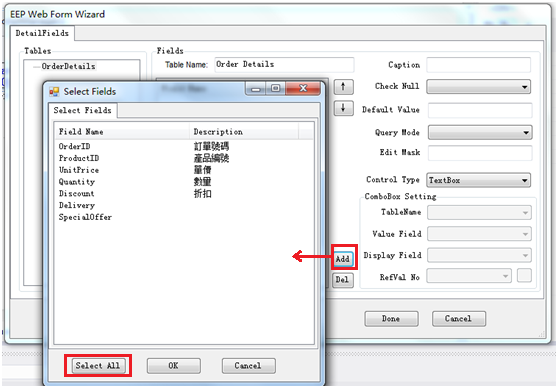Viewport: 558px width, 388px height.
Task: Open the Query Mode dropdown
Action: click(480, 132)
